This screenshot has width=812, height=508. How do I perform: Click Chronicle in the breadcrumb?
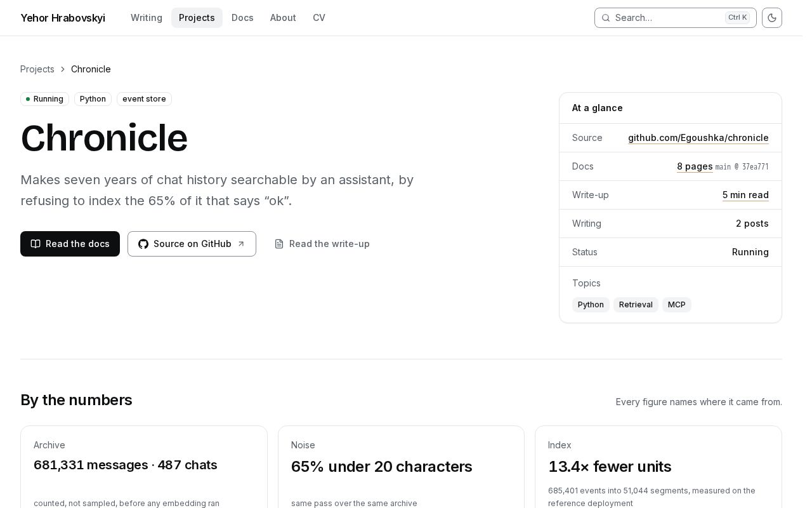click(91, 69)
